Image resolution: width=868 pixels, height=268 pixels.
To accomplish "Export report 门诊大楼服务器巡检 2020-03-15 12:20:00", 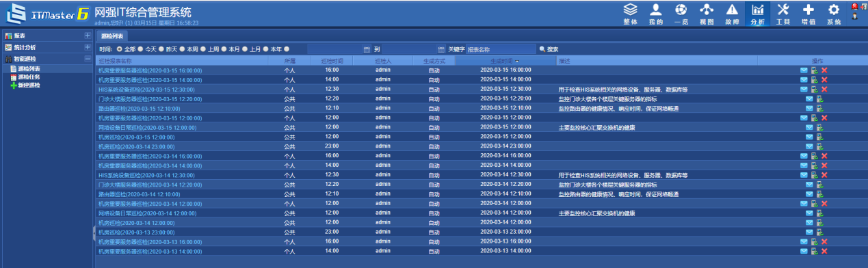I will (x=819, y=99).
